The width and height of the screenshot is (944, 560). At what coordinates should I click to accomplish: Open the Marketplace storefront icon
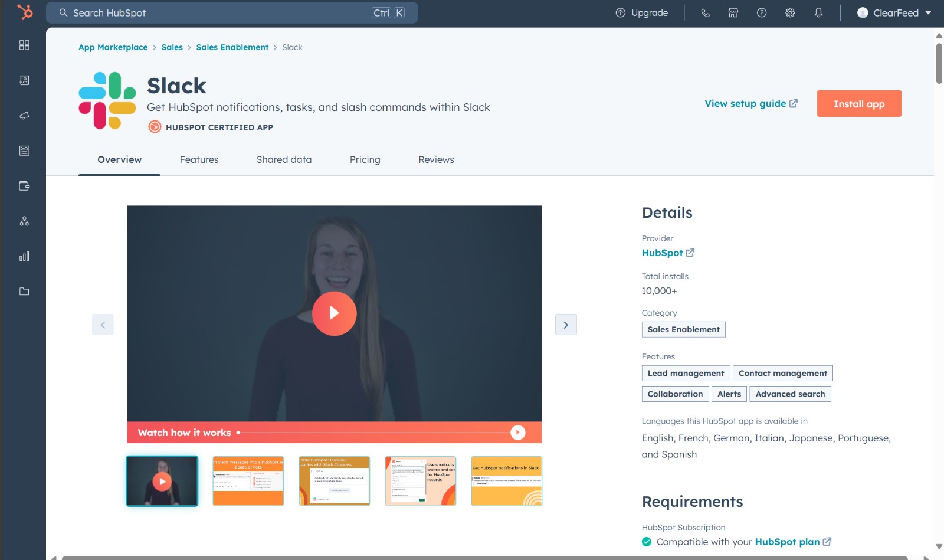(733, 13)
